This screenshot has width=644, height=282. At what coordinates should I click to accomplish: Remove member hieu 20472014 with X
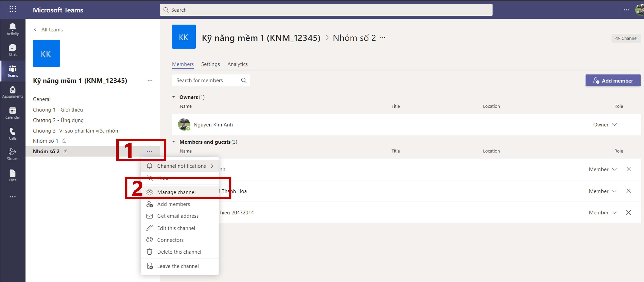[x=628, y=212]
